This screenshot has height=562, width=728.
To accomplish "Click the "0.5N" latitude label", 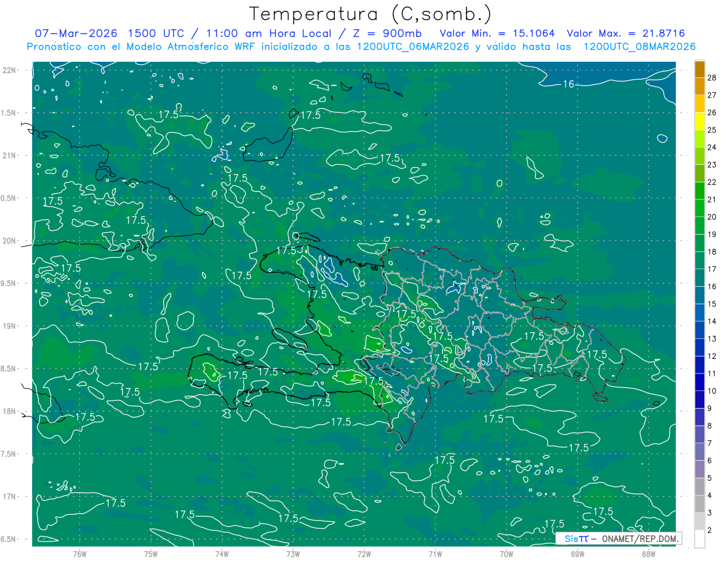I will (x=9, y=198).
